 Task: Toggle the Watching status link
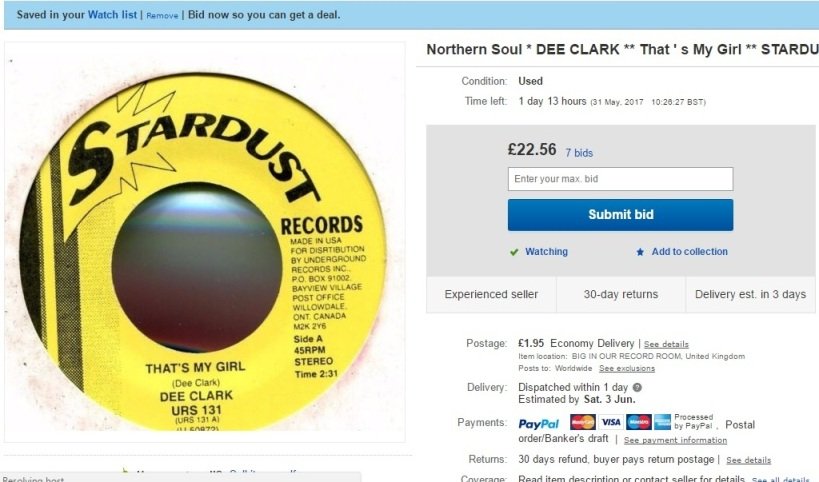pos(546,252)
